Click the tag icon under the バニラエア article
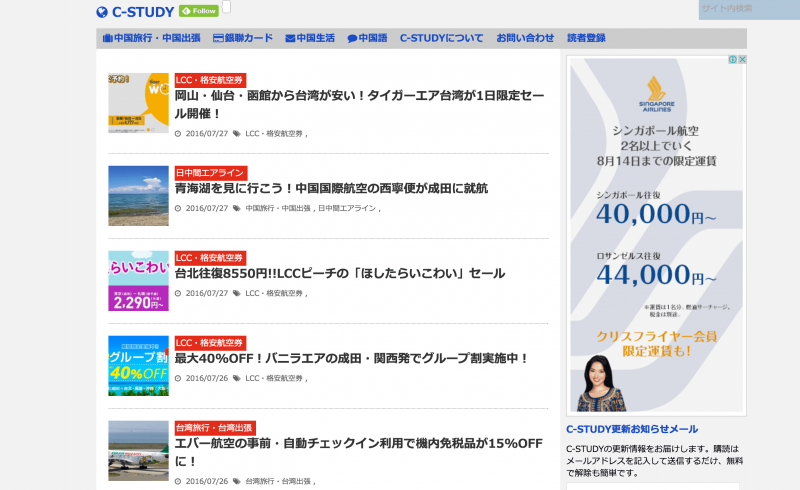 point(237,378)
